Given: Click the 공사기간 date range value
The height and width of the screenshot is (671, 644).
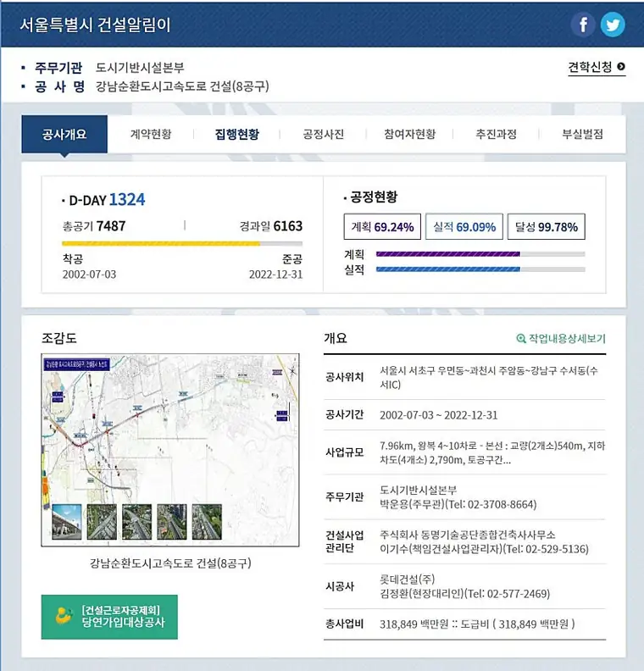Looking at the screenshot, I should [x=439, y=415].
